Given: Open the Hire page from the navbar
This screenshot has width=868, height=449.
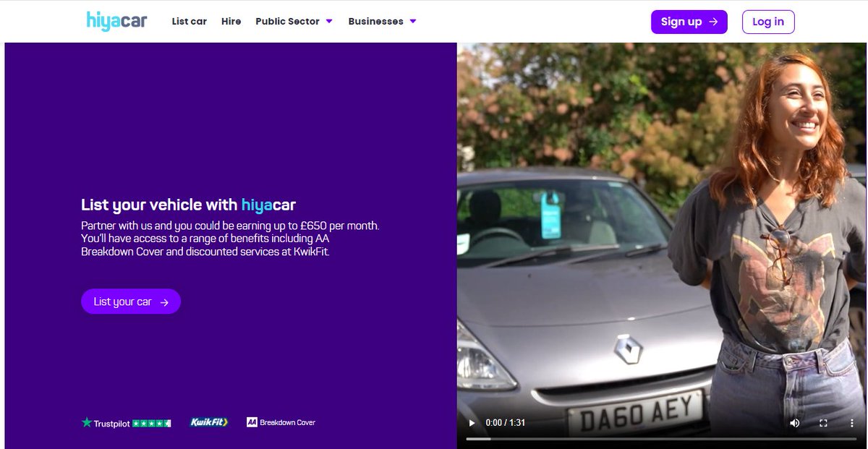Looking at the screenshot, I should click(x=231, y=22).
